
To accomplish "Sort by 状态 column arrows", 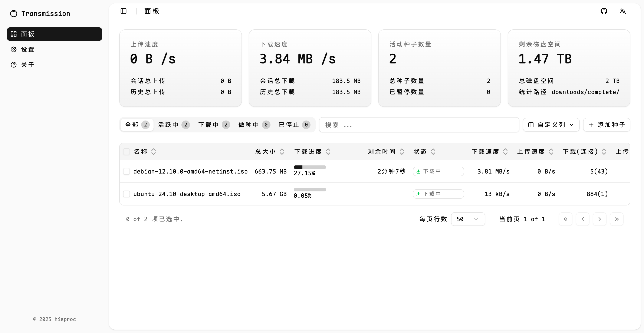I will click(x=433, y=152).
